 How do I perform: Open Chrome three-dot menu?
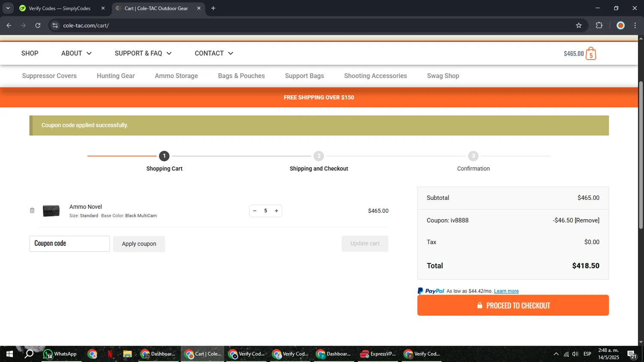(635, 25)
